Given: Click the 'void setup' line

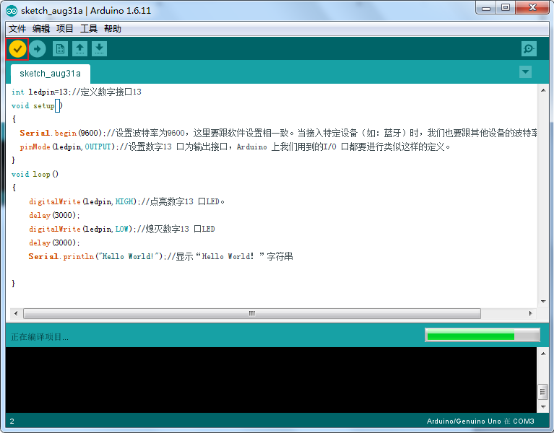Looking at the screenshot, I should pyautogui.click(x=37, y=106).
